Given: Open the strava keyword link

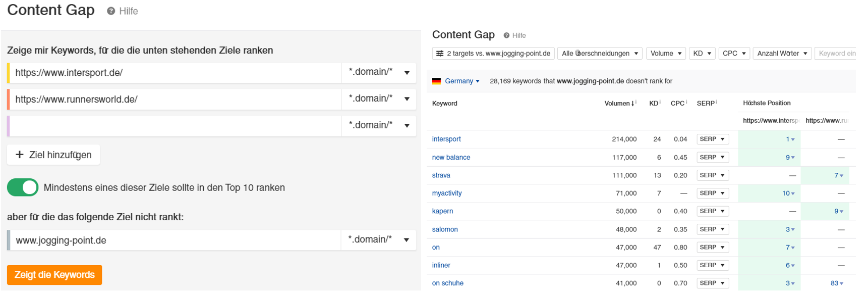Looking at the screenshot, I should click(441, 175).
